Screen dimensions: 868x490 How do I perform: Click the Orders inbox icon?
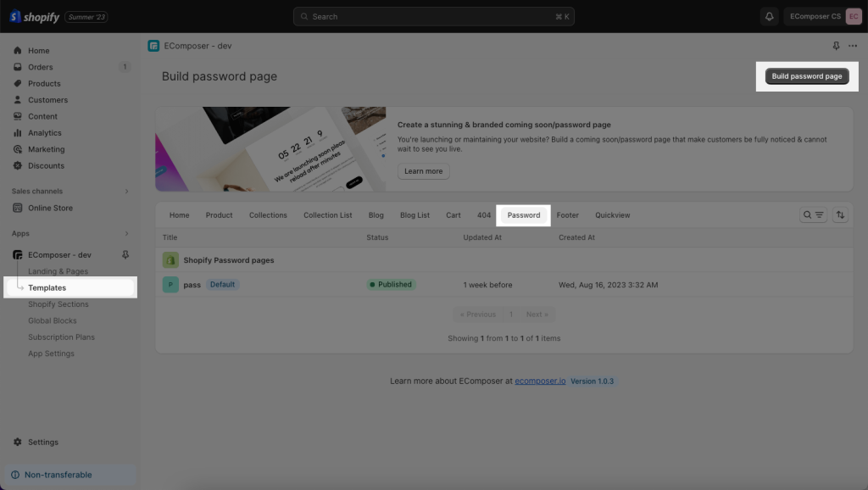[18, 67]
